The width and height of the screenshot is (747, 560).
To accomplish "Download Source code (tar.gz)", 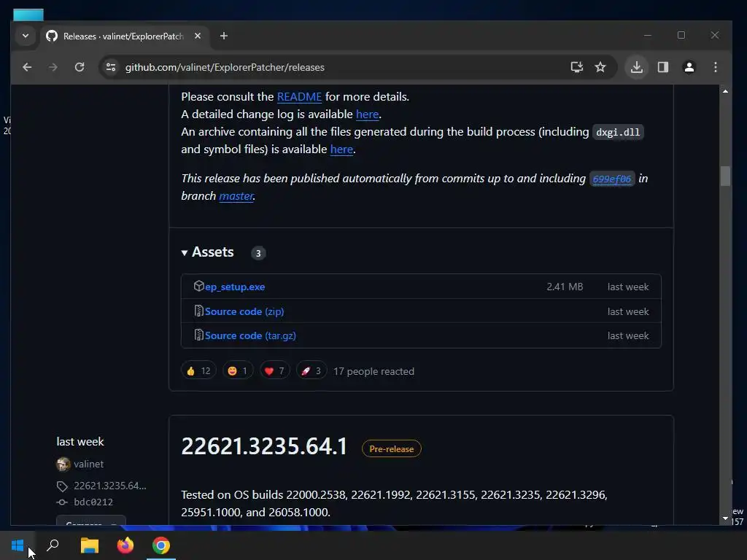I will click(250, 335).
